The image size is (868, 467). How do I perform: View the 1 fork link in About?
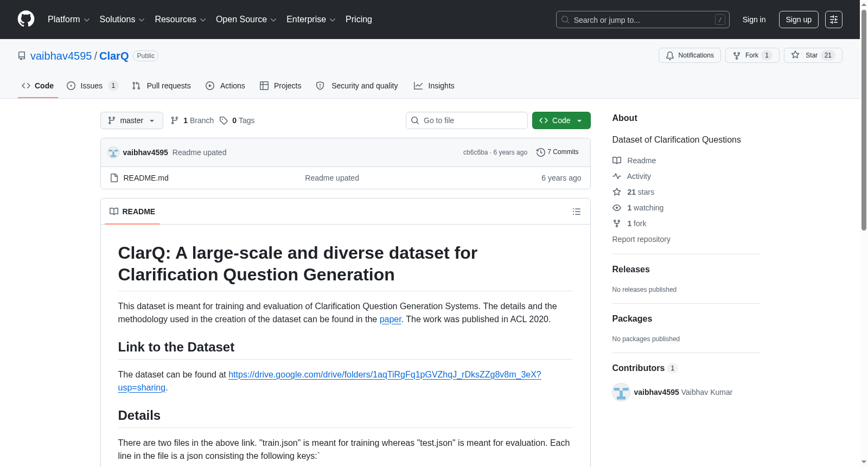[629, 223]
